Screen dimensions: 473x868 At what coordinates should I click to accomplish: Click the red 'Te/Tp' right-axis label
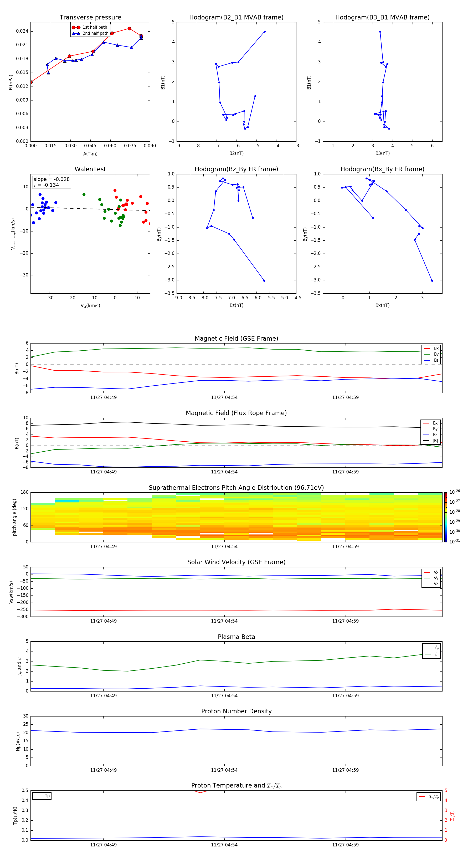452,816
